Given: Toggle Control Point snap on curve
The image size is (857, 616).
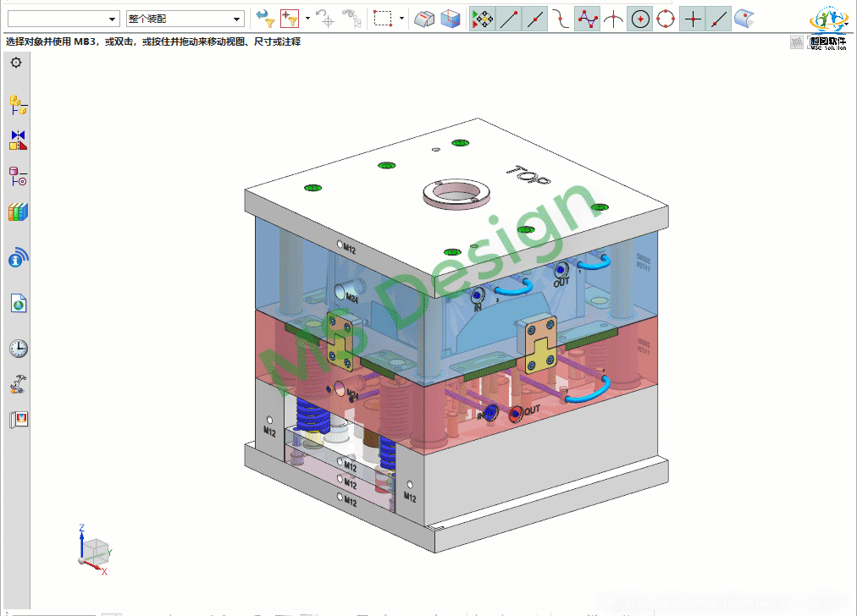Looking at the screenshot, I should (x=561, y=19).
